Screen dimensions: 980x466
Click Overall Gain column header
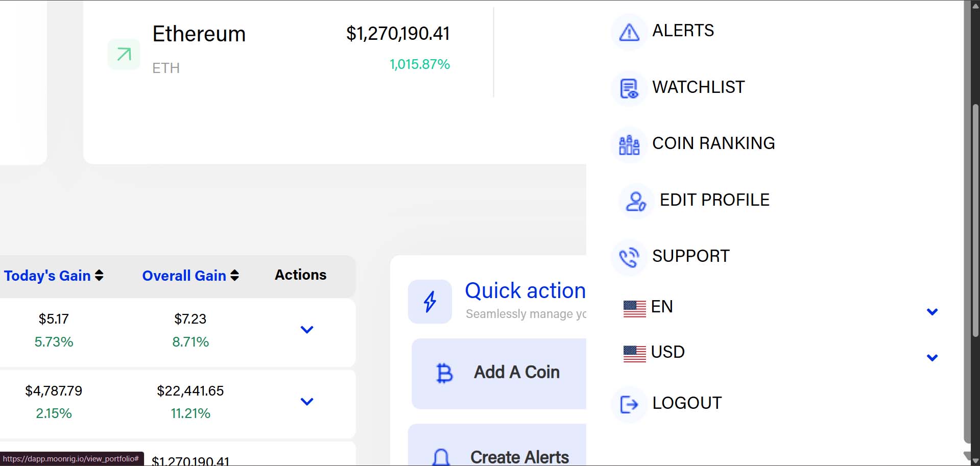pos(184,276)
